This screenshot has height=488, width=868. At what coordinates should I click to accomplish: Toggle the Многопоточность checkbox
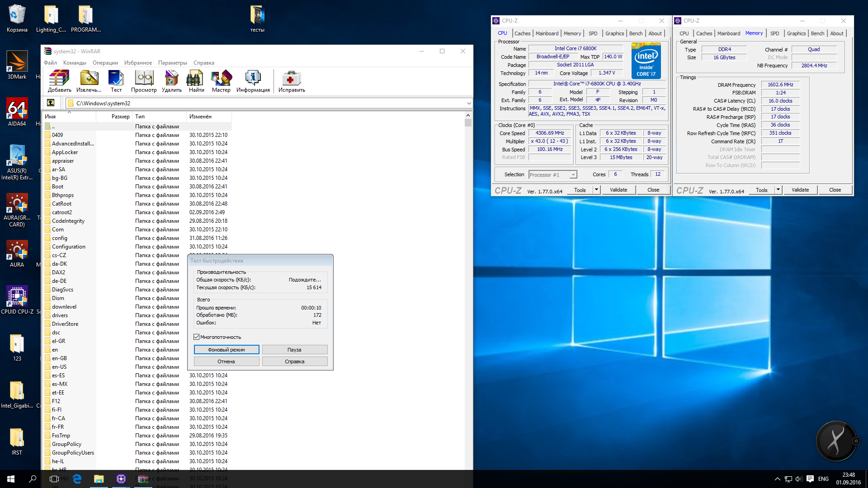click(x=197, y=337)
